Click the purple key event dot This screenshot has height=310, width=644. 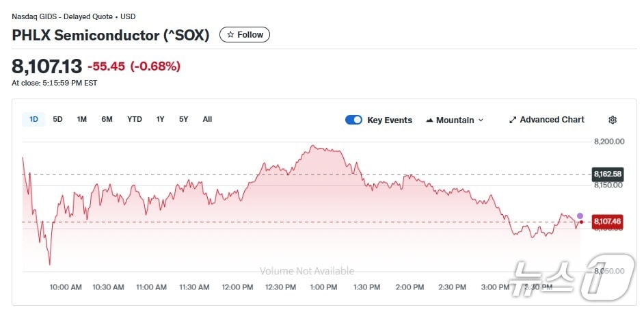pos(580,216)
